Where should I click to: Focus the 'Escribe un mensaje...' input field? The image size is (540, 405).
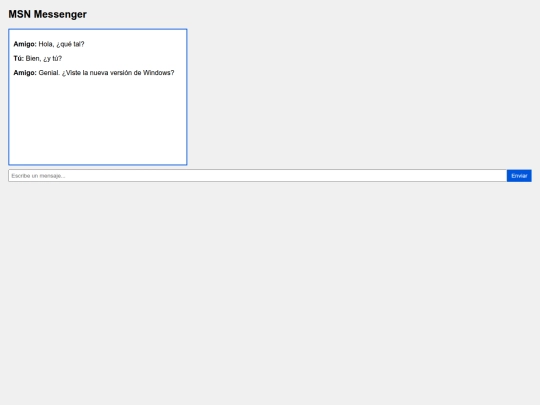(x=258, y=176)
